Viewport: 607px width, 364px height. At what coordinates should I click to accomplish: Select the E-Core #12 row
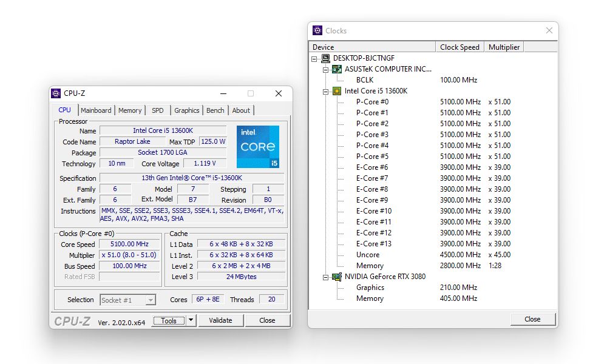tap(433, 233)
